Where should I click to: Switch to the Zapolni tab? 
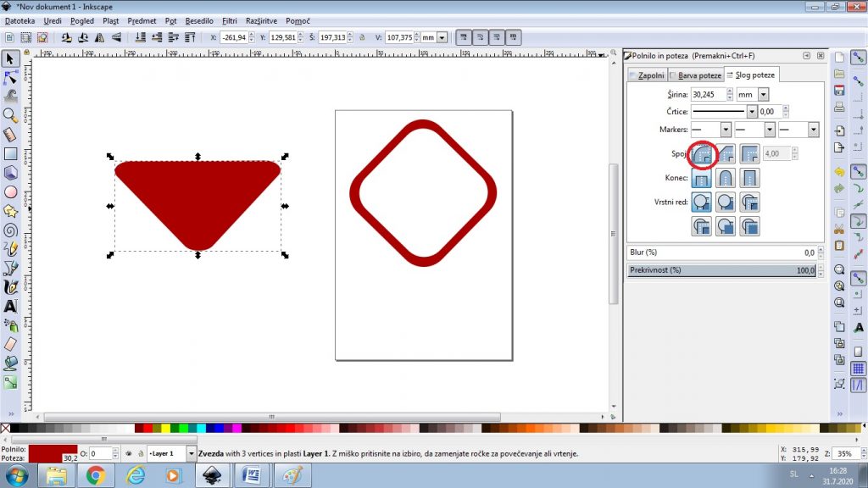click(647, 75)
